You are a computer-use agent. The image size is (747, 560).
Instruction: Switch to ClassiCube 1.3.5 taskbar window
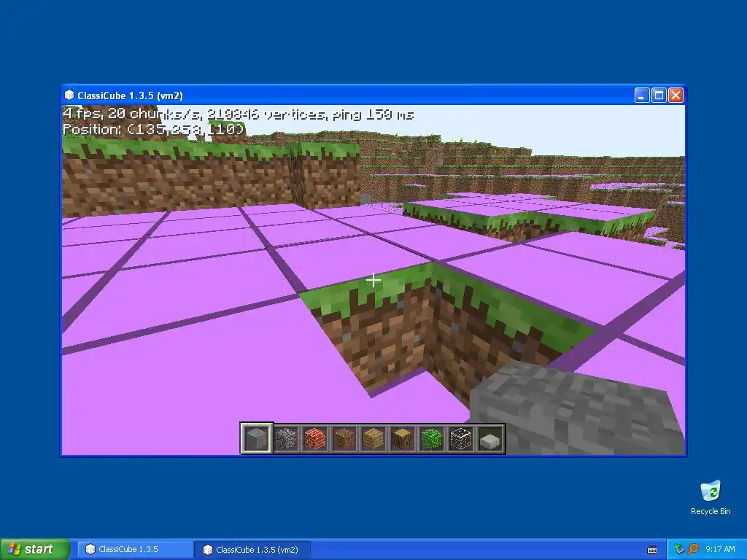coord(135,549)
